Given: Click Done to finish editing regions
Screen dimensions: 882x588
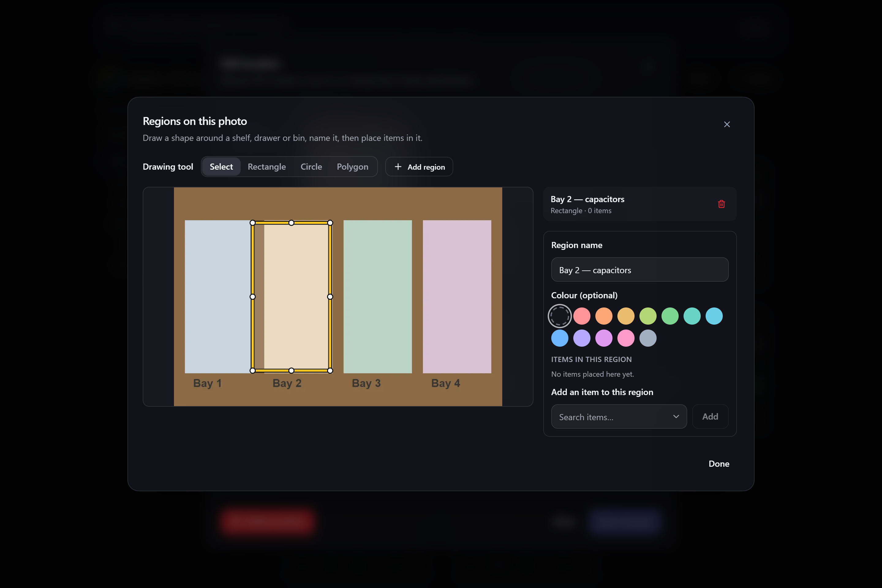Looking at the screenshot, I should pos(718,463).
